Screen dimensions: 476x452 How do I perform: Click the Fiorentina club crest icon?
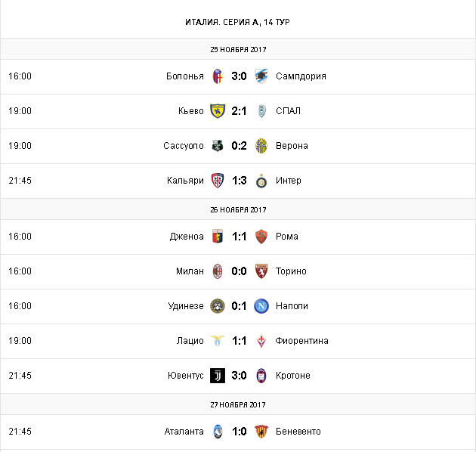point(261,341)
